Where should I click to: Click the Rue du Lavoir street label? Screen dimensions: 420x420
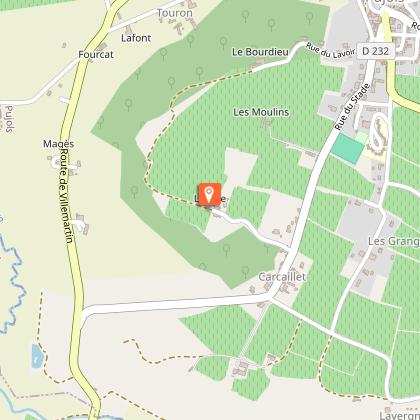tap(329, 50)
